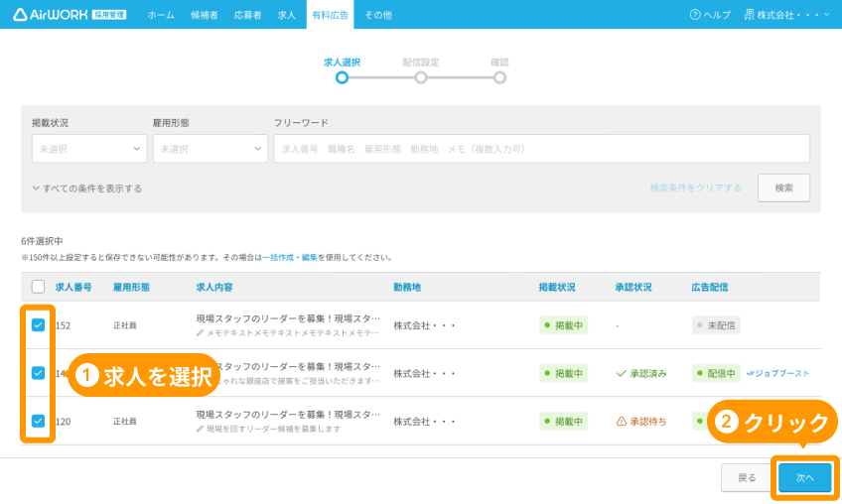842x504 pixels.
Task: Sort by 雇用形態 column header
Action: [x=131, y=287]
